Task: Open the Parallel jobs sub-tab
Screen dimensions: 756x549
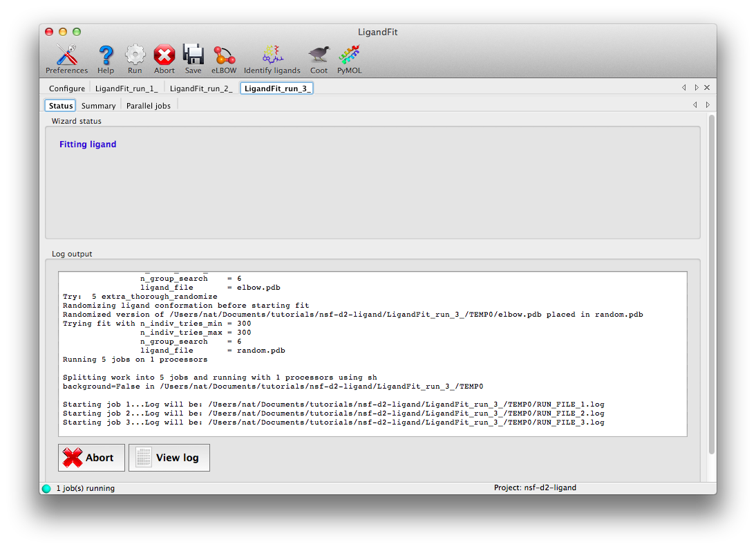Action: (148, 105)
